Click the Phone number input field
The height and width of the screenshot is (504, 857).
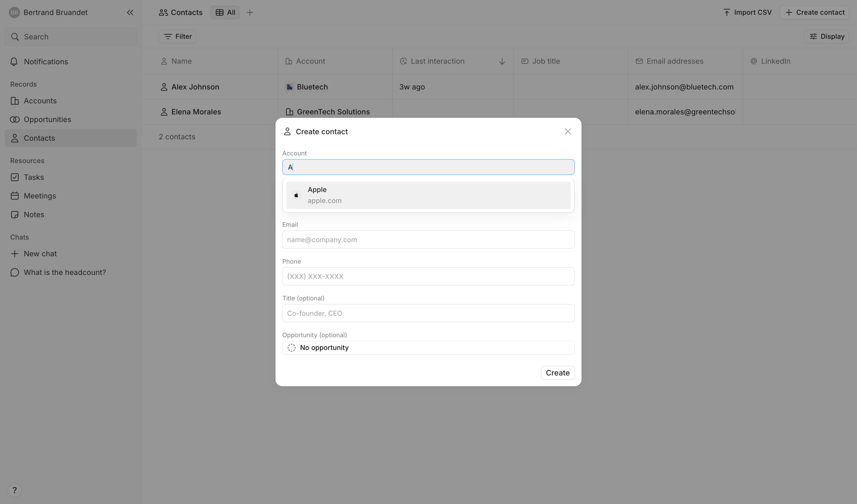coord(428,276)
